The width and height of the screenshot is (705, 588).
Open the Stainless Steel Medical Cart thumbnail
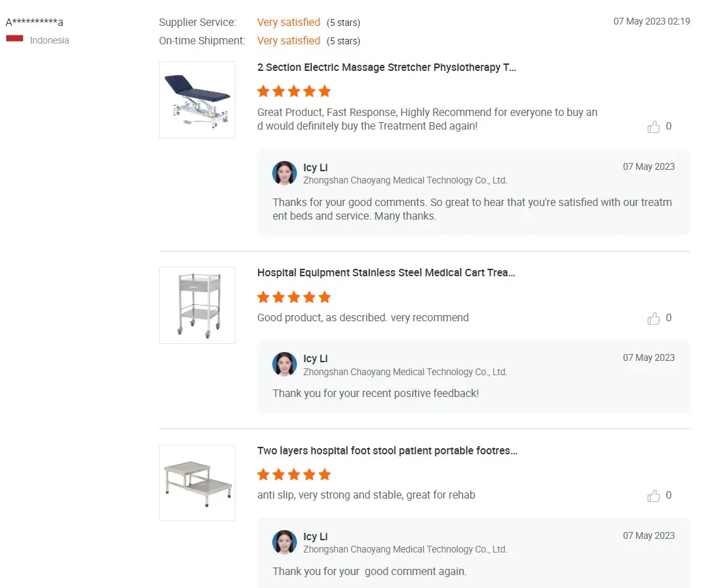coord(197,305)
